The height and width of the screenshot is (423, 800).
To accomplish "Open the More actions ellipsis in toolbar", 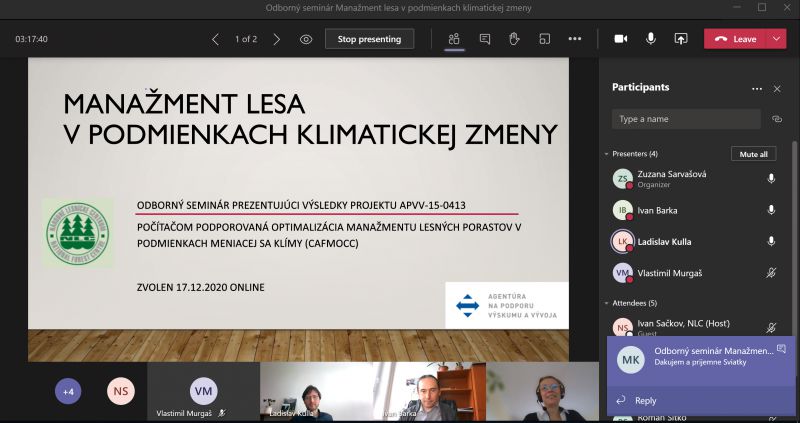I will [575, 39].
